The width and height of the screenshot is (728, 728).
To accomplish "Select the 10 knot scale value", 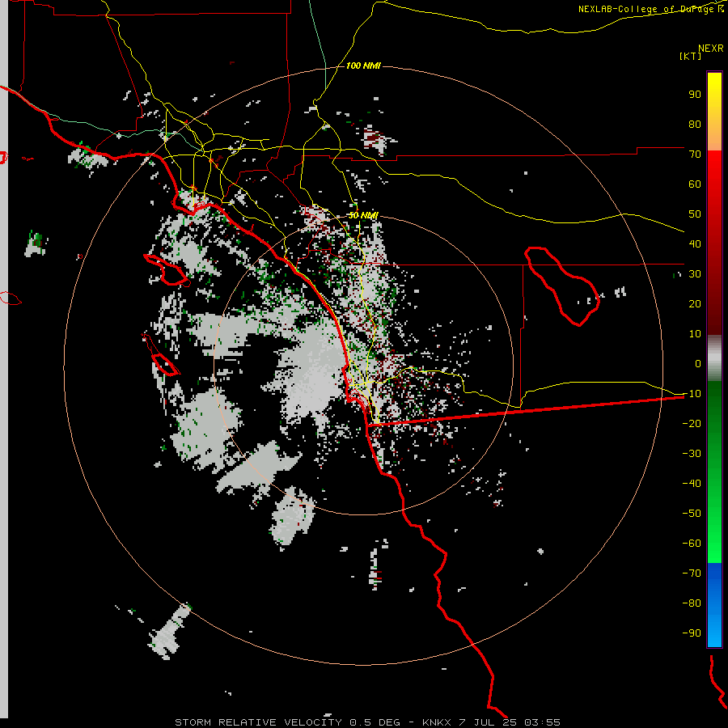I will (695, 334).
